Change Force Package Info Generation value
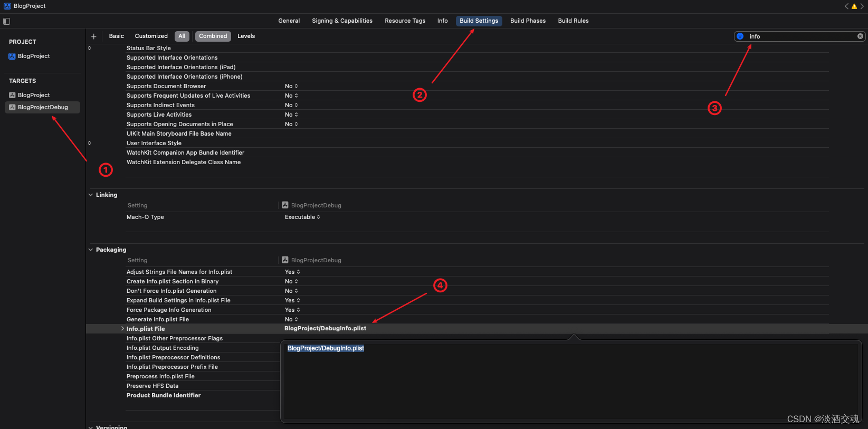Screen dimensions: 868x429 pyautogui.click(x=292, y=310)
